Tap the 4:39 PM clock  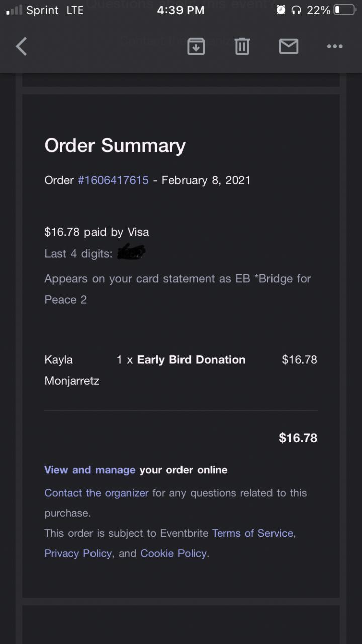coord(180,10)
